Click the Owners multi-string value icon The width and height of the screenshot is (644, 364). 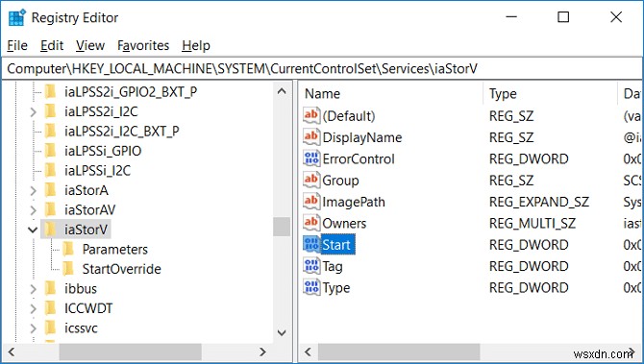tap(311, 223)
